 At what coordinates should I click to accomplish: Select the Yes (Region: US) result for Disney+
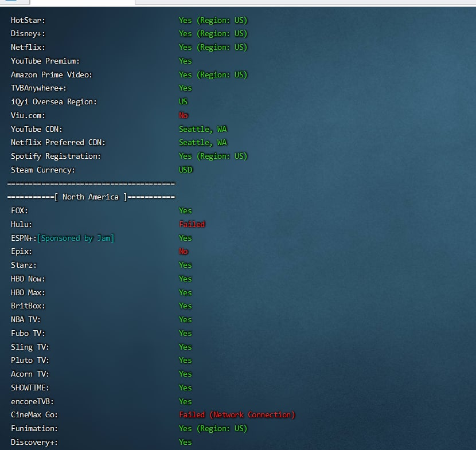213,34
